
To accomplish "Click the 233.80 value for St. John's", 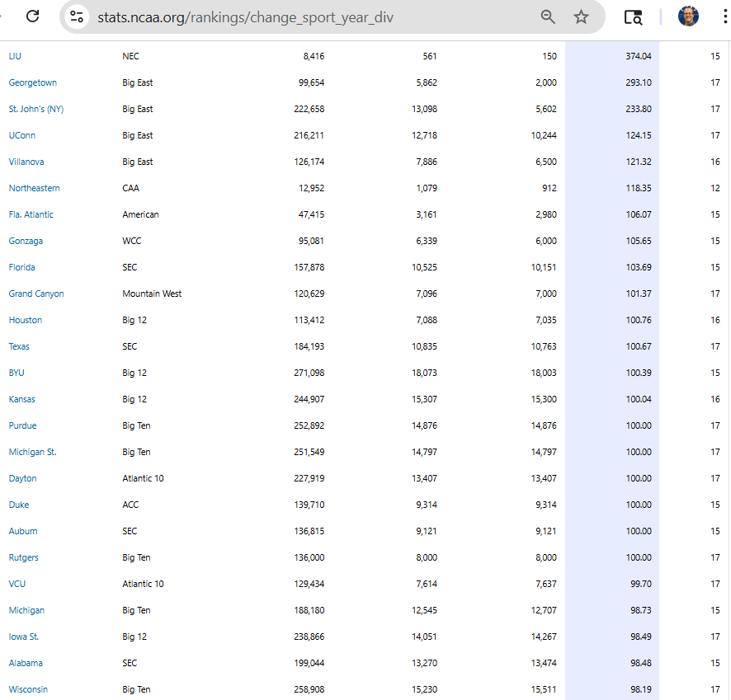I will (x=639, y=109).
